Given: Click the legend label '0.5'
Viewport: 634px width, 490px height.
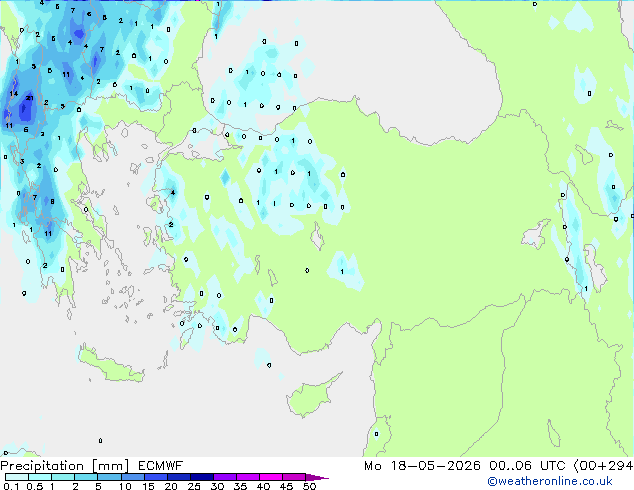Looking at the screenshot, I should point(34,486).
